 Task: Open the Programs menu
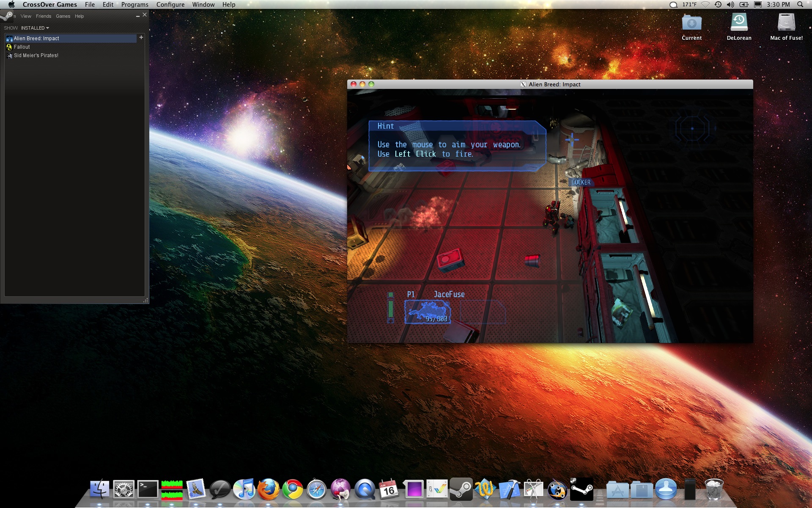pyautogui.click(x=134, y=5)
